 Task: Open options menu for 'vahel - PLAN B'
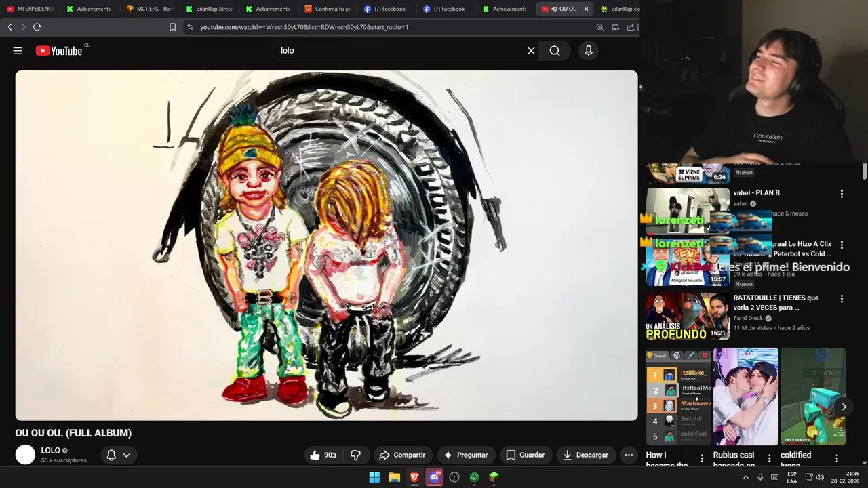[842, 194]
